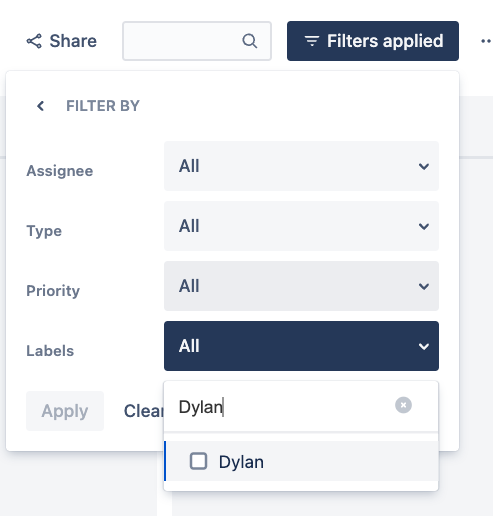The image size is (493, 516).
Task: Click the magnifier search icon
Action: tap(249, 41)
